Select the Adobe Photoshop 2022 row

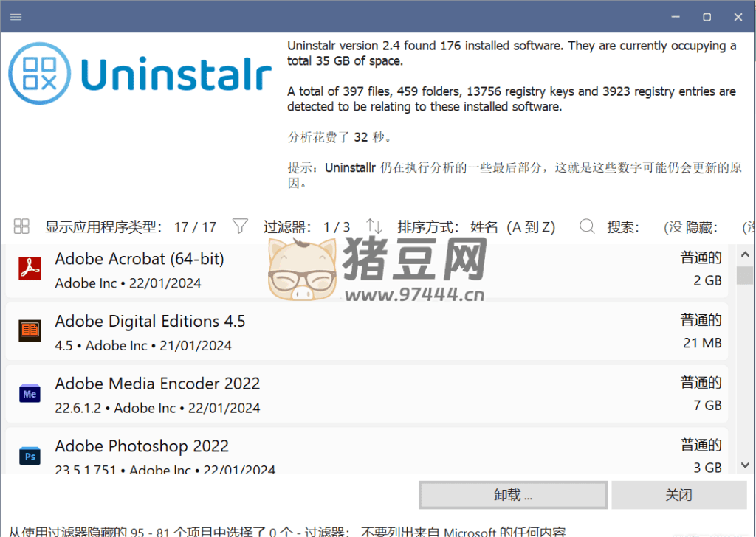point(366,451)
